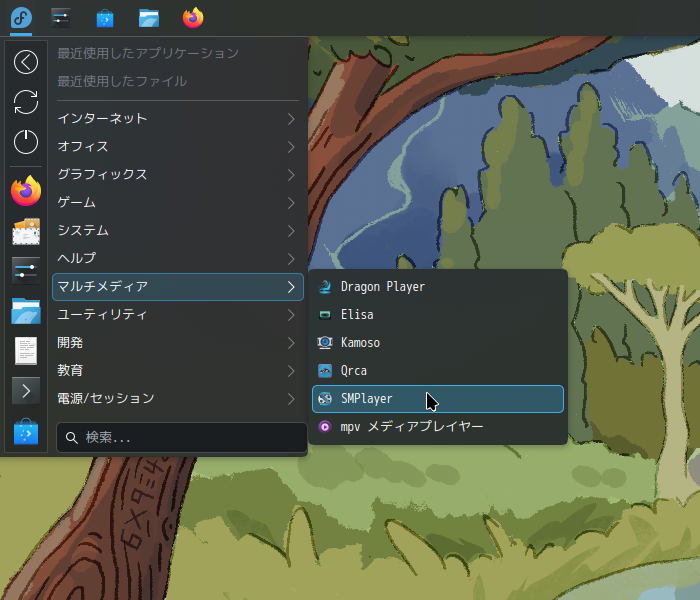Open Firefox from the favorites sidebar
The height and width of the screenshot is (600, 700).
[26, 191]
